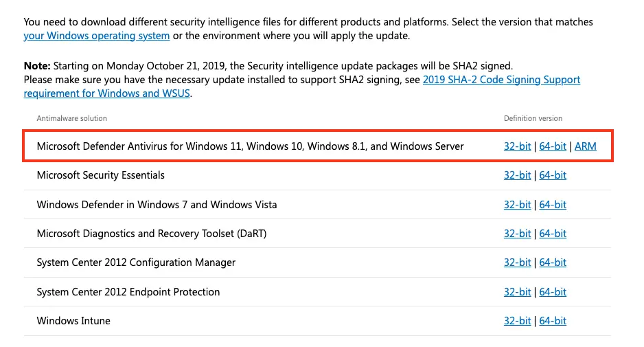Select 32-bit for Windows Defender in Windows 7
Screen dimensions: 644x347
click(517, 205)
